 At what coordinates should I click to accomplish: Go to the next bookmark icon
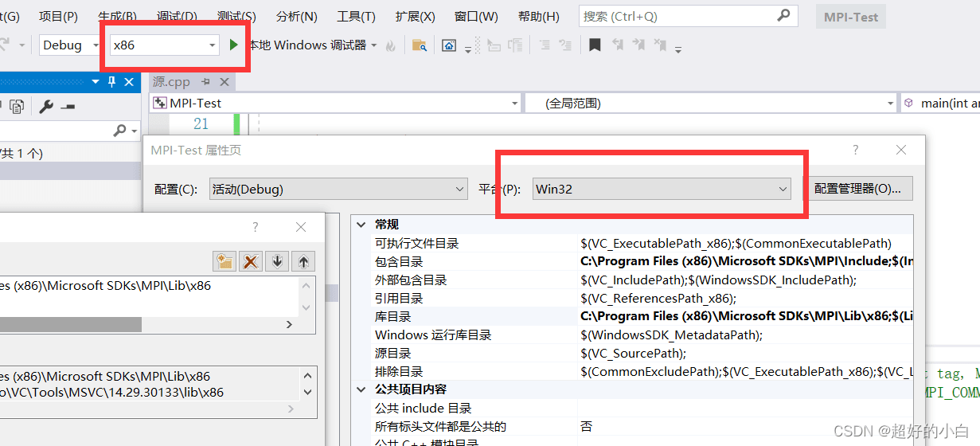tap(640, 45)
